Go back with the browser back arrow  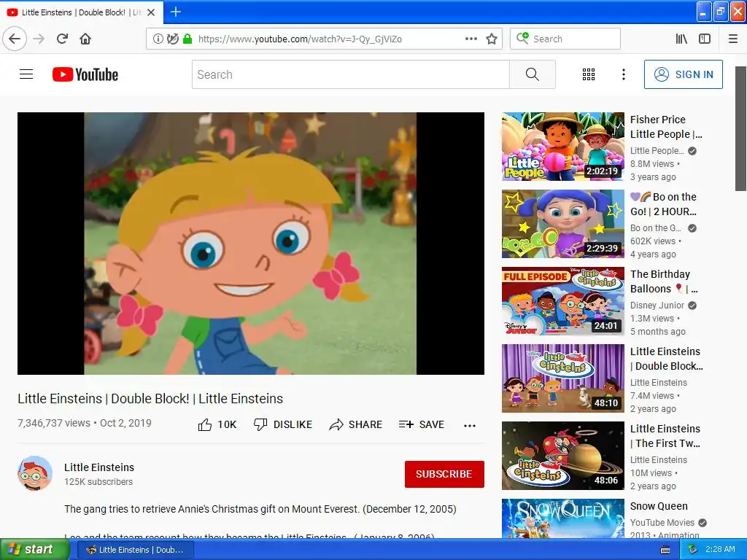pyautogui.click(x=15, y=39)
